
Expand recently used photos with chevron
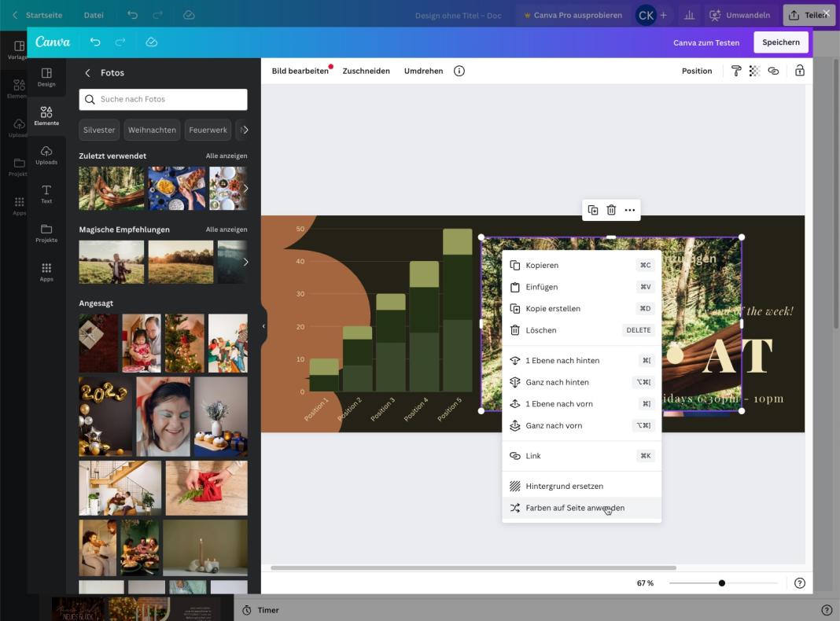click(245, 189)
